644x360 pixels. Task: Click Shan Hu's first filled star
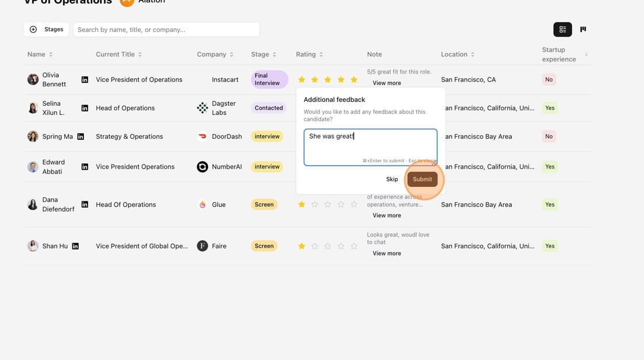pyautogui.click(x=301, y=246)
